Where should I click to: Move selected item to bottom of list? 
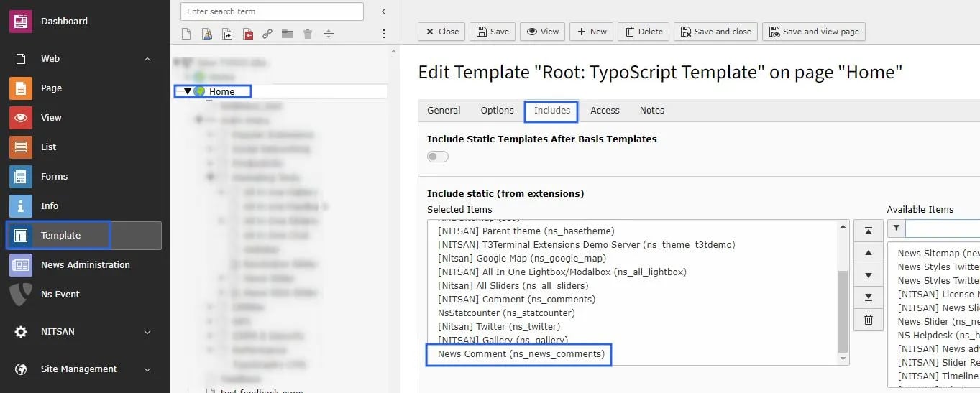(869, 297)
